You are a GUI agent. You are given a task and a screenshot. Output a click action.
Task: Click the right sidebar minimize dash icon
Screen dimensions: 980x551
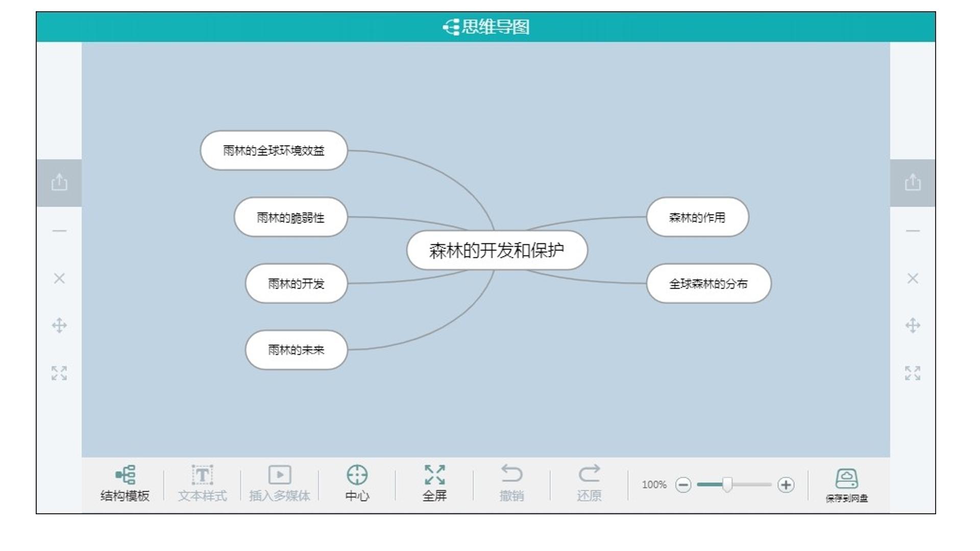click(913, 231)
